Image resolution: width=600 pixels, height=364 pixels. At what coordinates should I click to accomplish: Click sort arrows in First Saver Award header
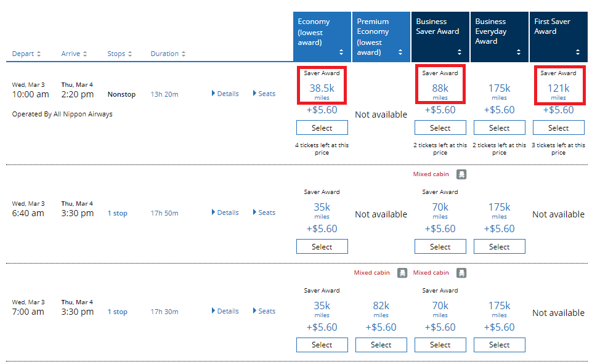coord(578,52)
